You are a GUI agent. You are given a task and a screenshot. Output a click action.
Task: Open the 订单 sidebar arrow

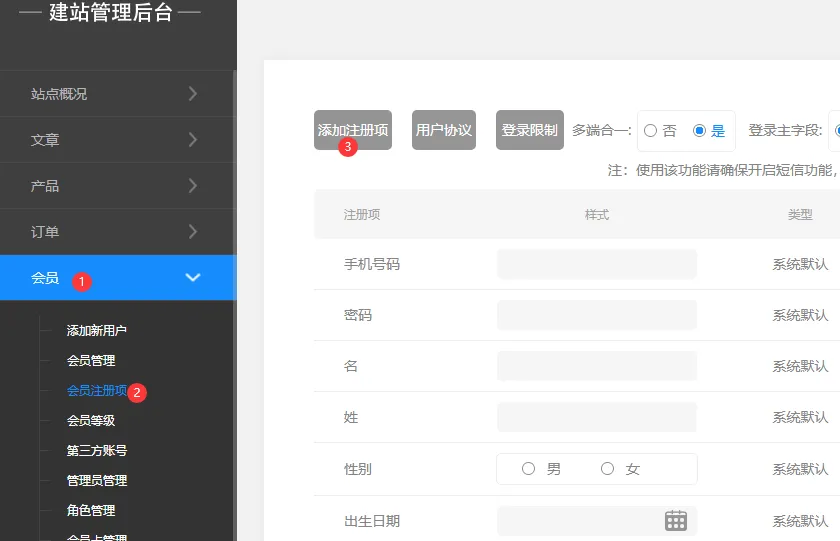193,232
